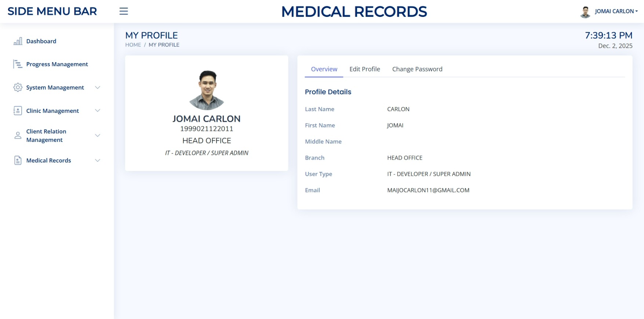Click the Dashboard bar chart icon

pyautogui.click(x=18, y=41)
